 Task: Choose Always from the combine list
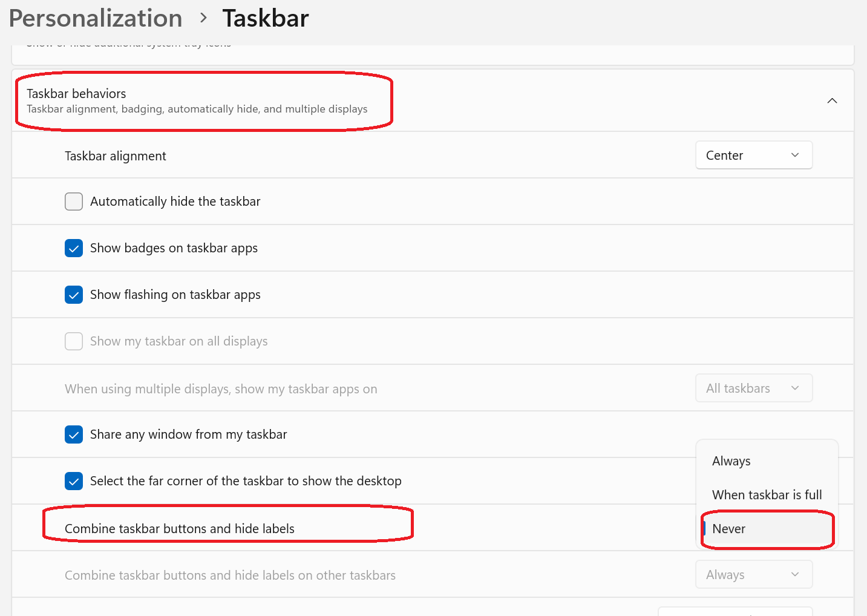point(767,461)
